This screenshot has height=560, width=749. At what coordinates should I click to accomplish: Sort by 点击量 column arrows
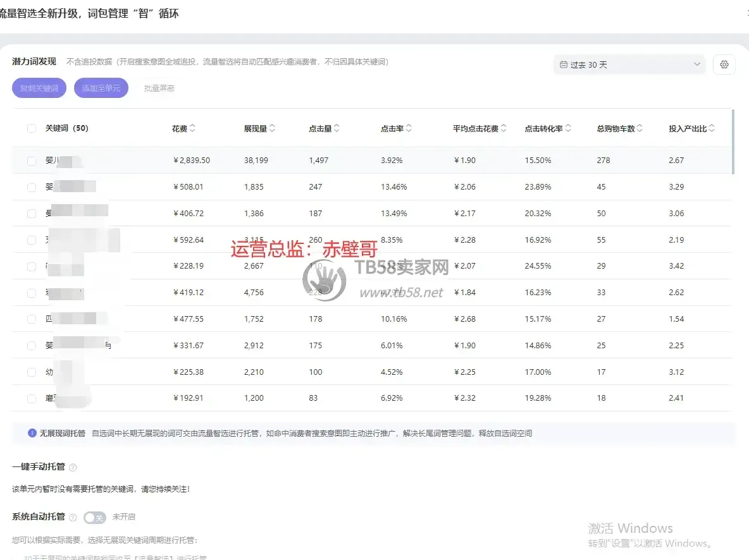click(x=337, y=128)
